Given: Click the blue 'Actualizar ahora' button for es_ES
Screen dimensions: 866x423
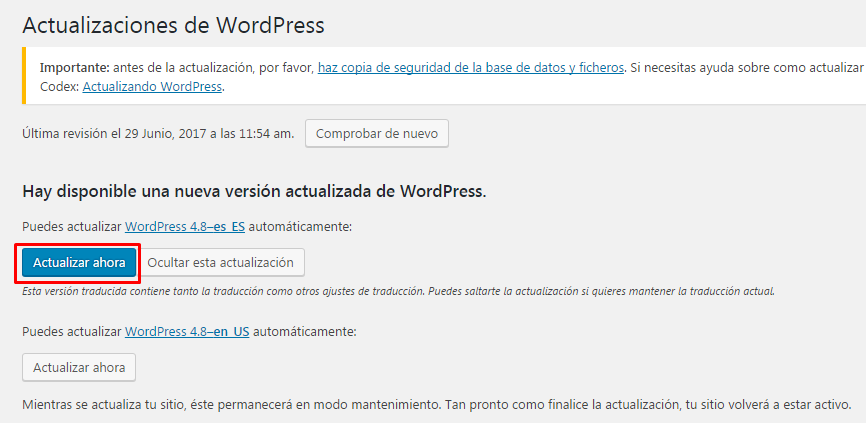Looking at the screenshot, I should point(79,262).
